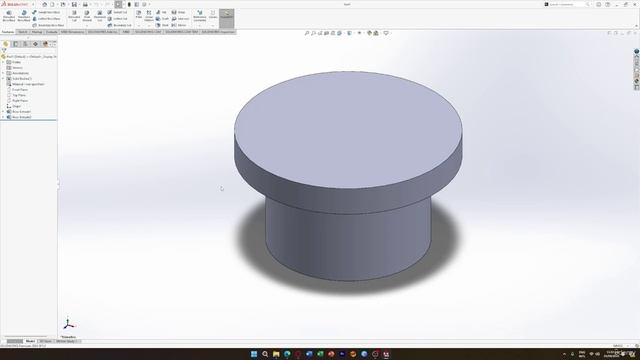Image resolution: width=640 pixels, height=360 pixels.
Task: Select the Rib feature
Action: pyautogui.click(x=162, y=12)
